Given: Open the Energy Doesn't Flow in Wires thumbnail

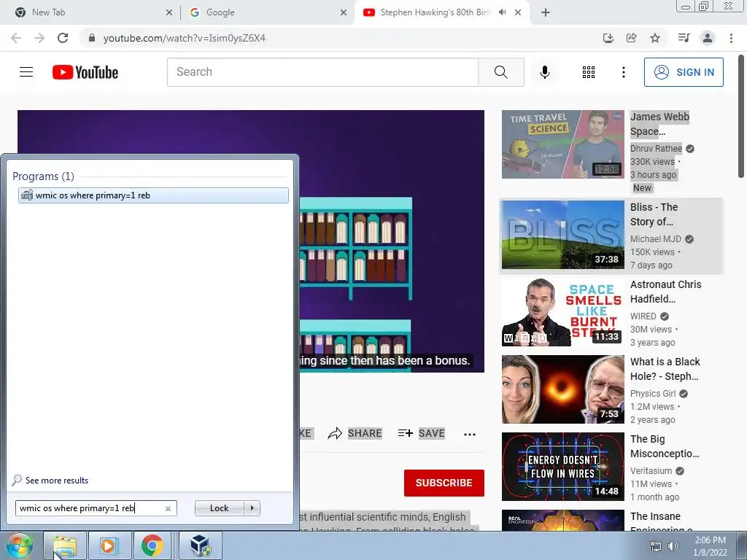Looking at the screenshot, I should (x=562, y=467).
